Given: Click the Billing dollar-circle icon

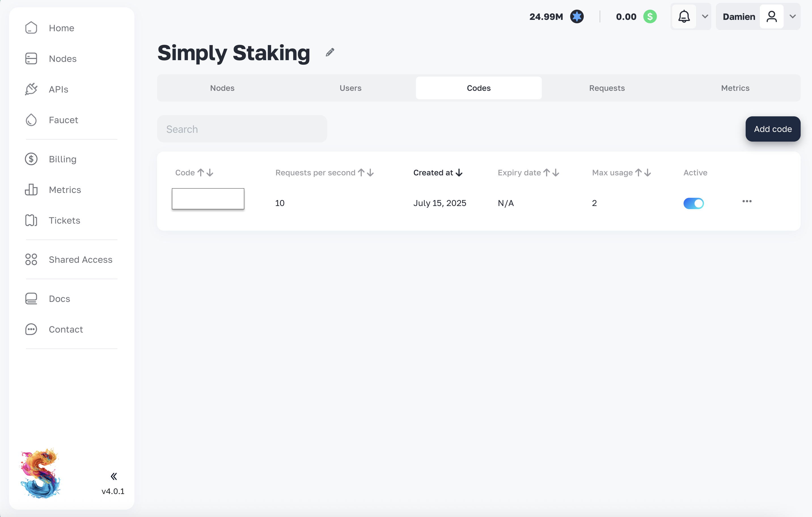Looking at the screenshot, I should click(x=31, y=159).
